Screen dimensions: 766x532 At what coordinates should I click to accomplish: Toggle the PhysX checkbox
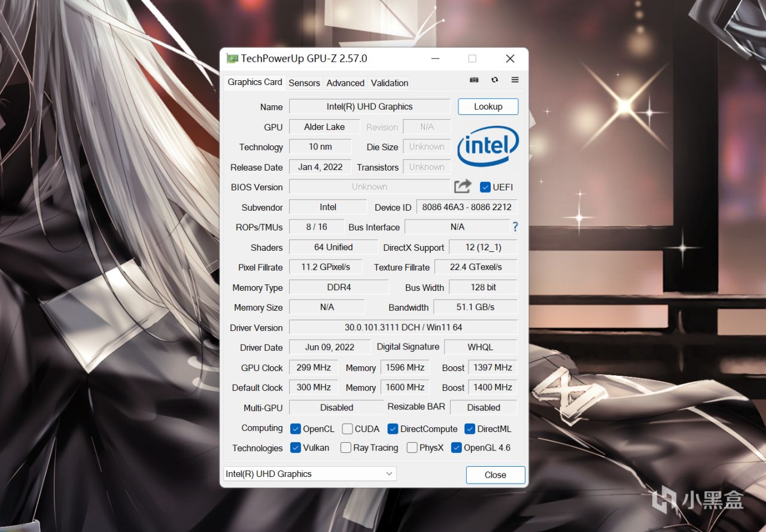[412, 448]
